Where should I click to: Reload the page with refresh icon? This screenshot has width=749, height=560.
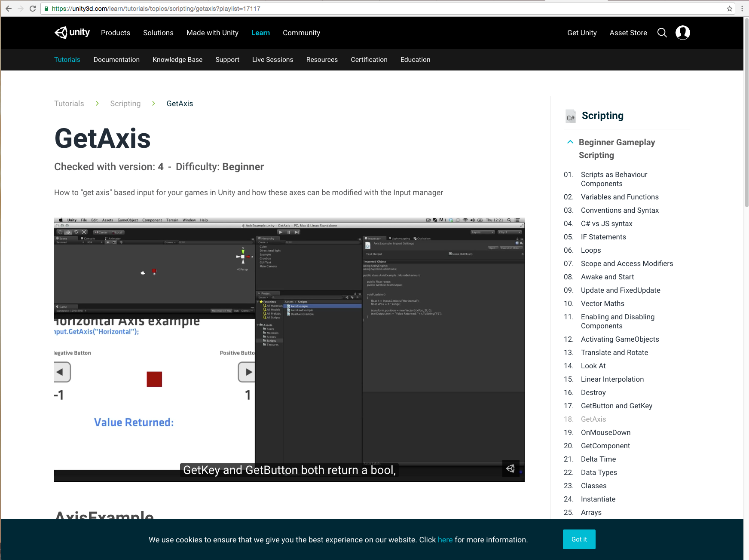pos(33,9)
